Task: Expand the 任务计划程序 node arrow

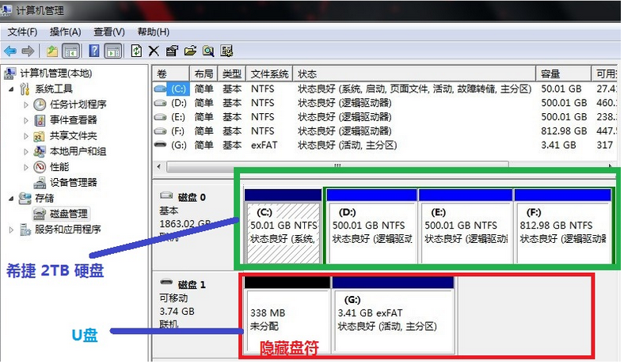Action: [x=26, y=104]
